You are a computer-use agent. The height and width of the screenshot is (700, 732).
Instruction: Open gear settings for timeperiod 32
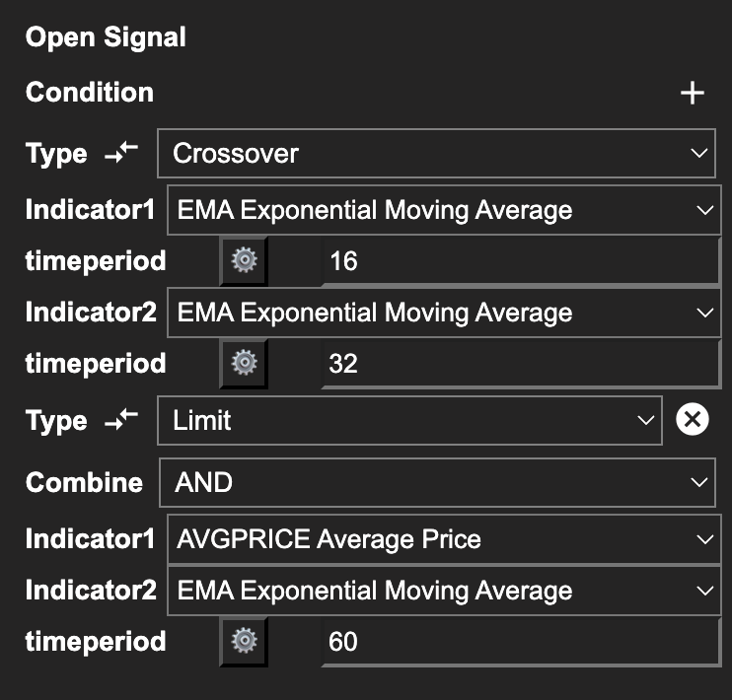pyautogui.click(x=244, y=364)
